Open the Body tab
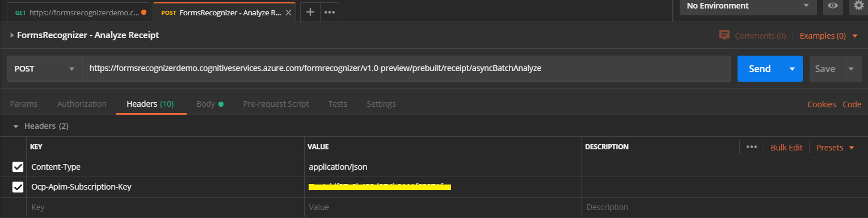 (x=210, y=104)
